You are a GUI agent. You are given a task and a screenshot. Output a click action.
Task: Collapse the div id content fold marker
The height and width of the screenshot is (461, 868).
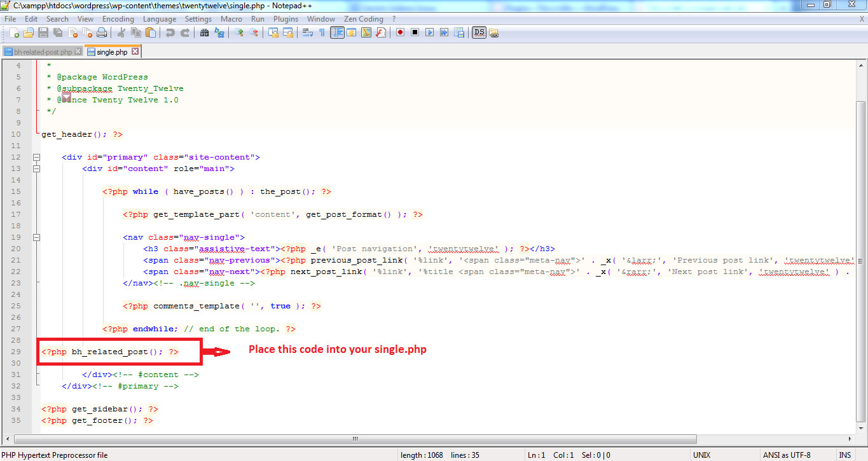point(36,169)
